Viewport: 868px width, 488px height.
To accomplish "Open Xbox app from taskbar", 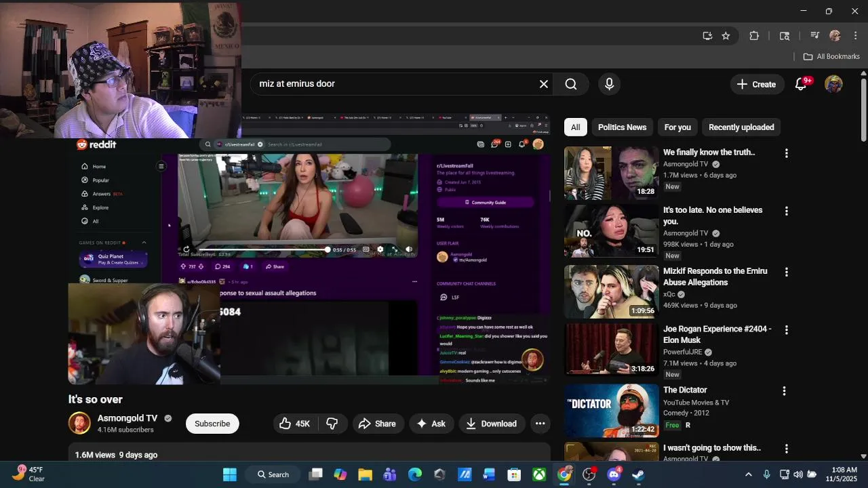I will click(539, 474).
